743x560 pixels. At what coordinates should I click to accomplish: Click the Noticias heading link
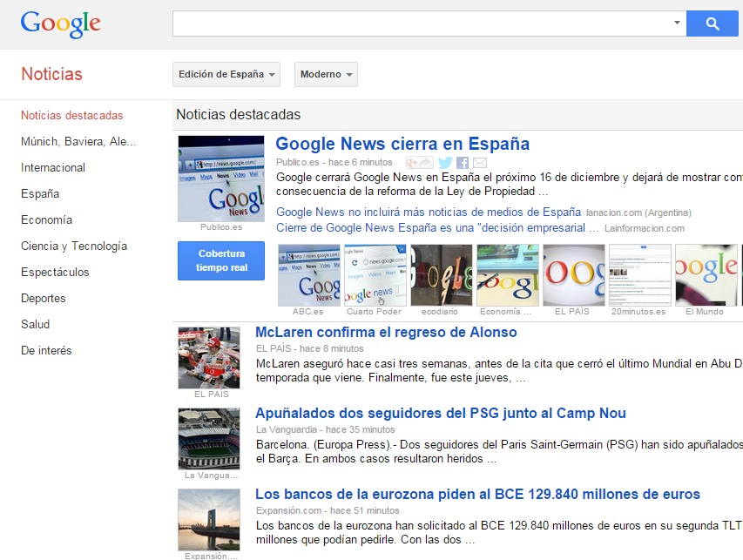point(51,74)
